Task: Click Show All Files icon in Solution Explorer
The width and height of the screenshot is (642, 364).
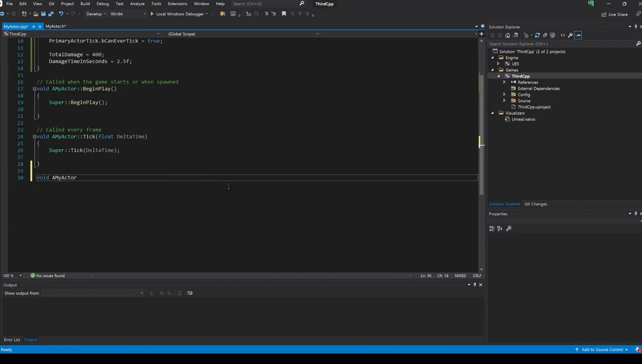Action: (x=553, y=35)
